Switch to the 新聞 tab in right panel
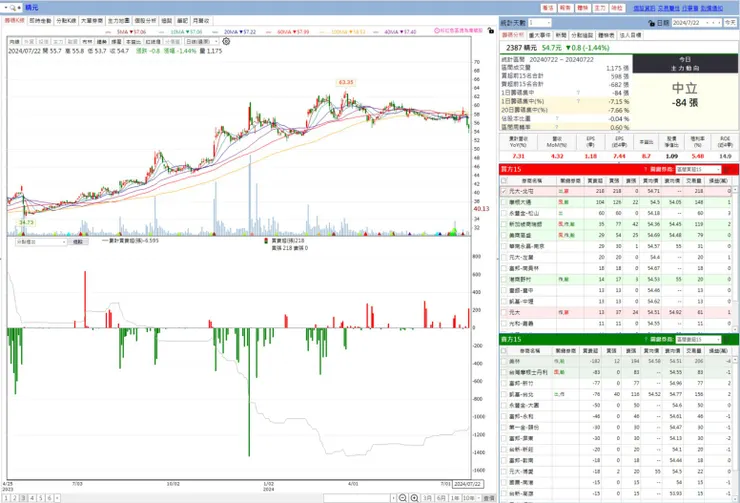The height and width of the screenshot is (503, 740). (x=561, y=35)
